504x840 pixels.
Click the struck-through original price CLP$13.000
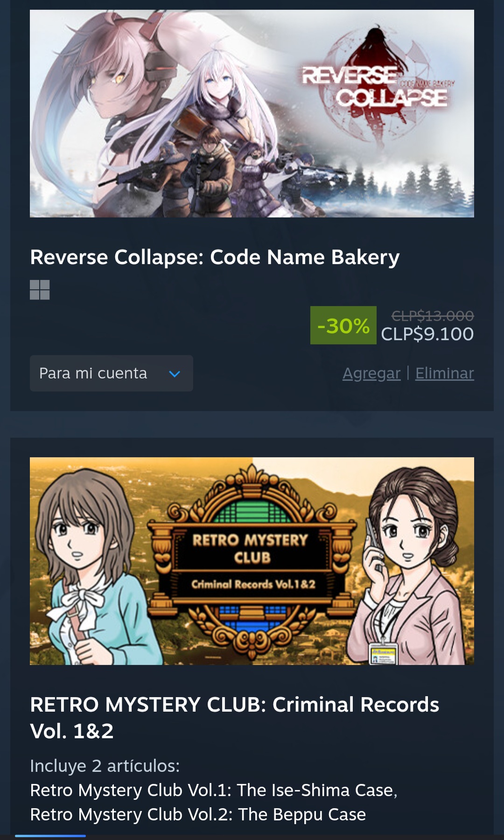click(433, 316)
